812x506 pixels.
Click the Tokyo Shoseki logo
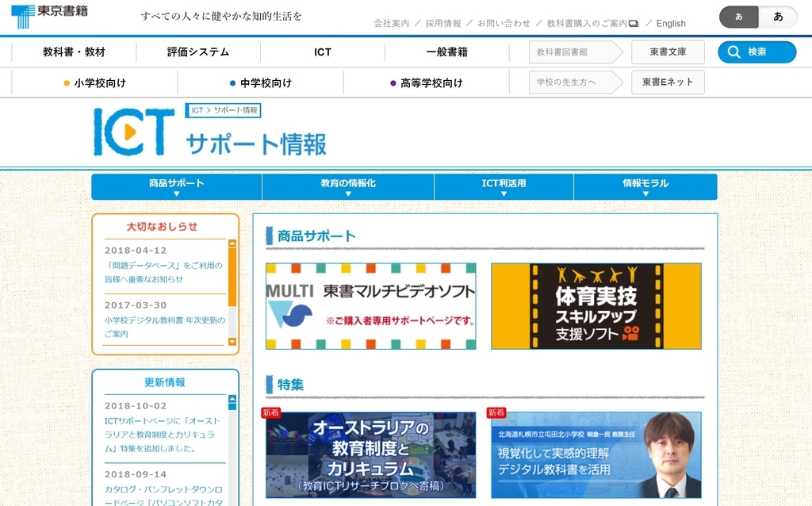pyautogui.click(x=49, y=16)
